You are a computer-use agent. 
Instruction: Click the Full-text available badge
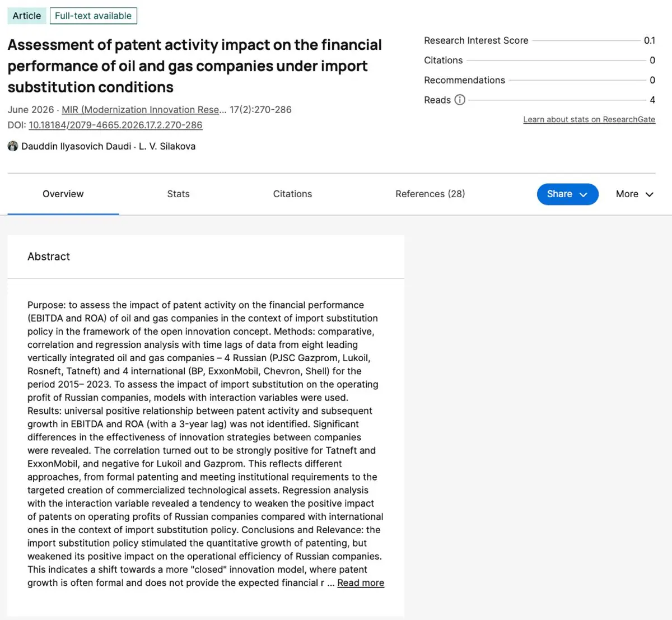93,16
